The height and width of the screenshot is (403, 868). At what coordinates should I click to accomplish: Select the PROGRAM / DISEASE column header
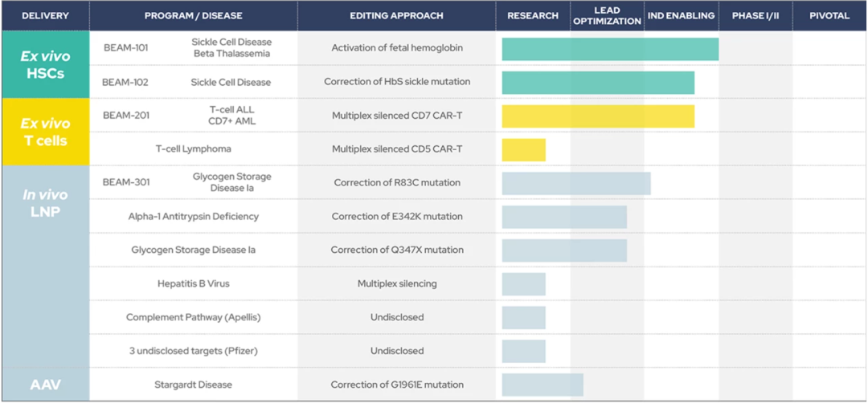[x=194, y=16]
